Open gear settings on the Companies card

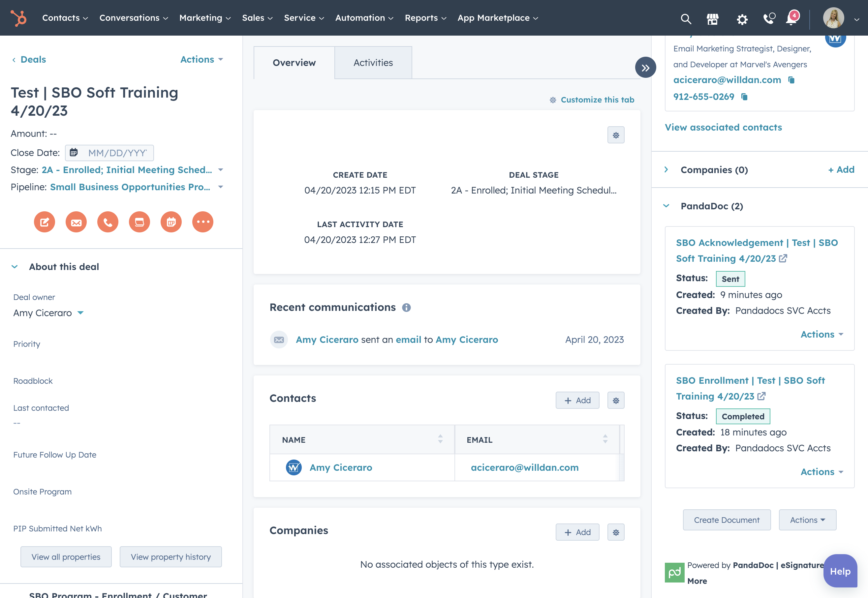[x=616, y=532]
